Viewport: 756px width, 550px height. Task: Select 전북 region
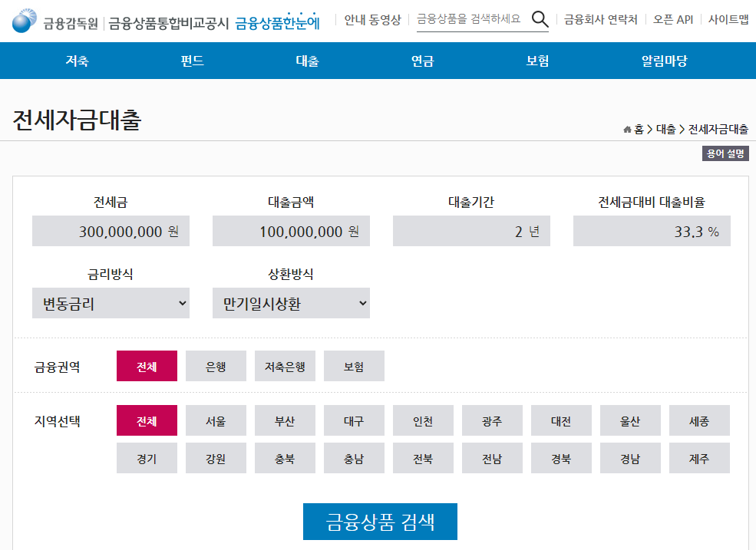424,458
